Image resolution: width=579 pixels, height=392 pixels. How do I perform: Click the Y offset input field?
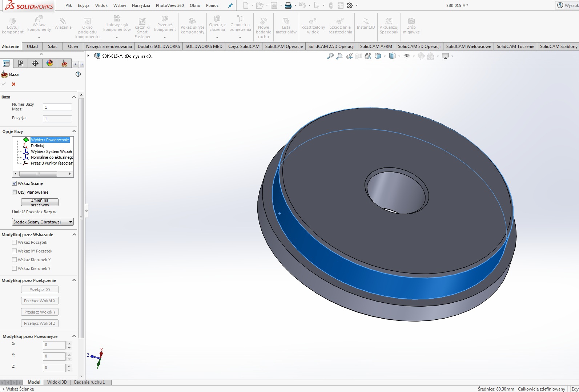pyautogui.click(x=54, y=356)
